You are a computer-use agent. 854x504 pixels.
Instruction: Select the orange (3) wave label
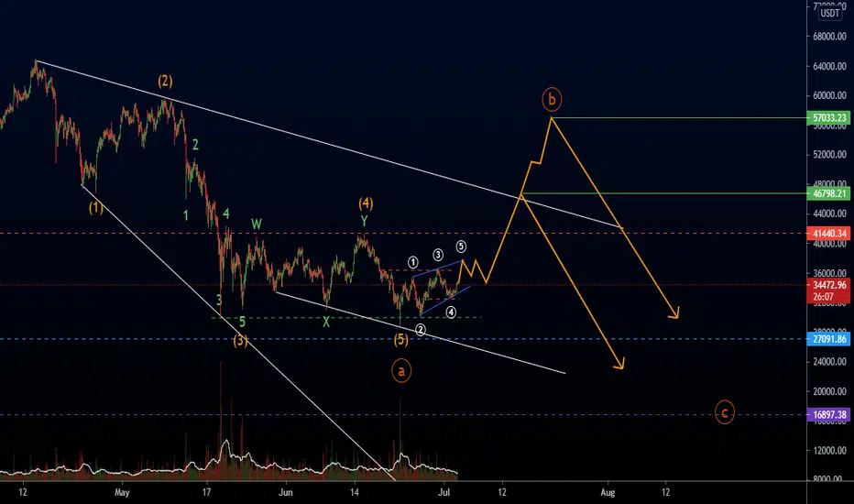[240, 341]
